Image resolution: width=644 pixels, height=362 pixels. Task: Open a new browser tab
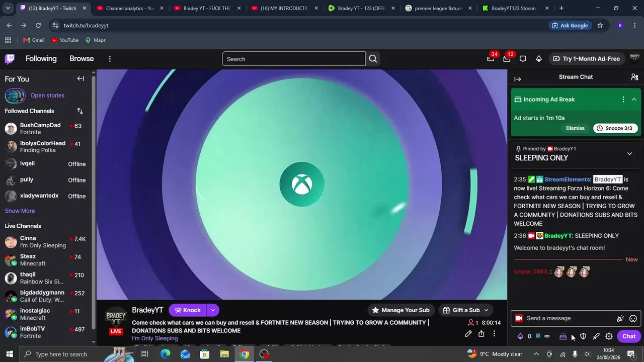click(x=561, y=8)
